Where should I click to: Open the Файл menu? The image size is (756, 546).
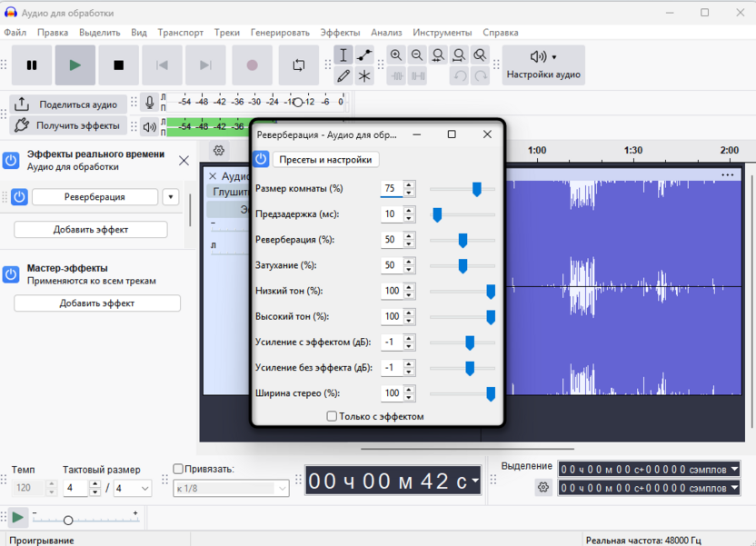tap(15, 33)
